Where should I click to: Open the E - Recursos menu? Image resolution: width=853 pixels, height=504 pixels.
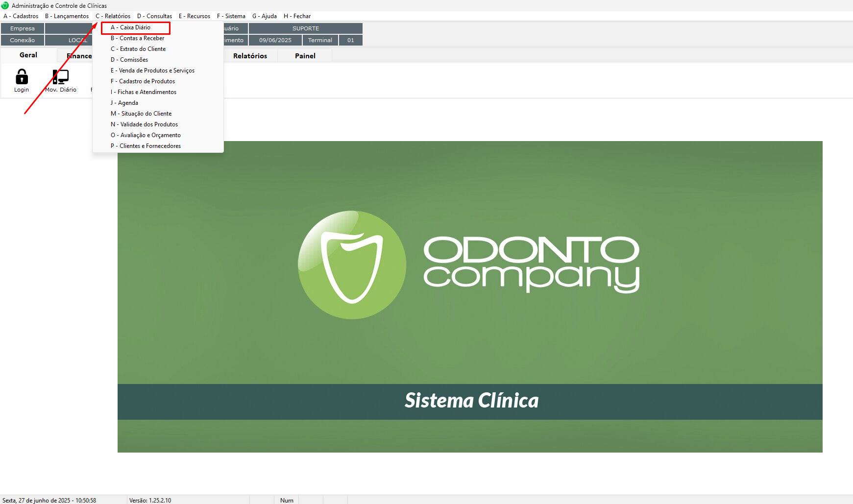click(x=195, y=16)
